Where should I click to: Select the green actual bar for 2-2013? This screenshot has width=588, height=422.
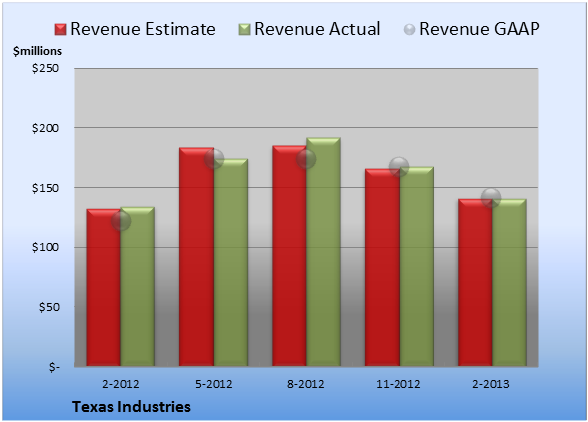(509, 282)
